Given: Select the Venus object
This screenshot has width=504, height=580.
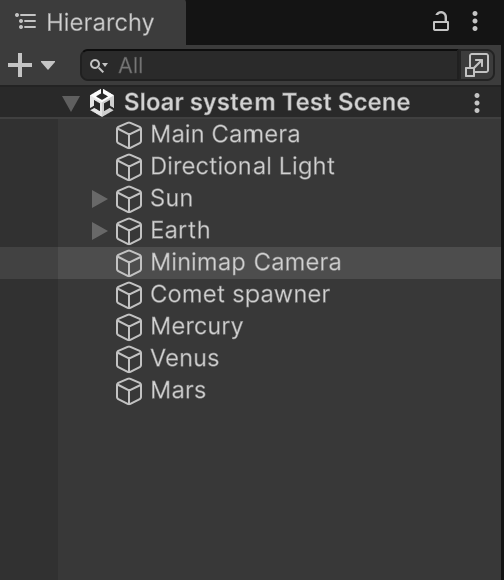Looking at the screenshot, I should [185, 359].
